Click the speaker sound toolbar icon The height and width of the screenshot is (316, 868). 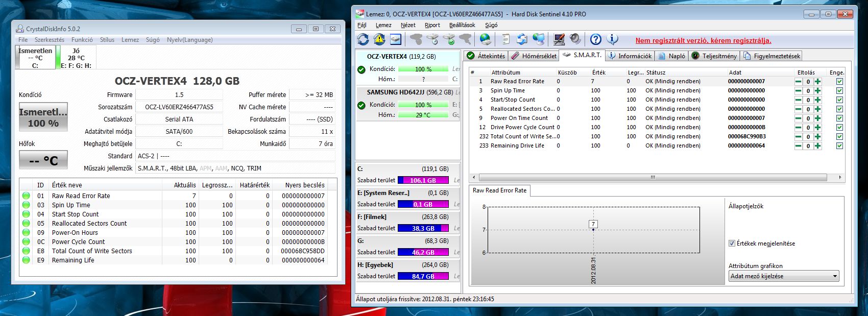[x=575, y=39]
